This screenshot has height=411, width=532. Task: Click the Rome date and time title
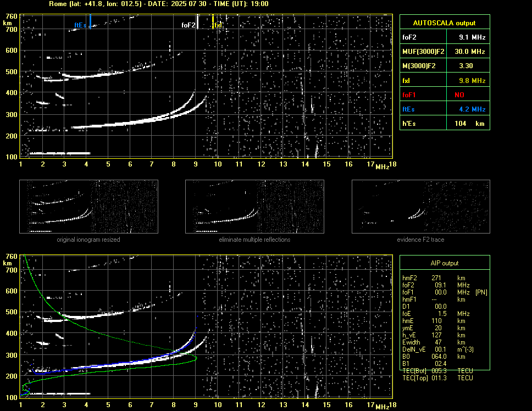pos(159,4)
